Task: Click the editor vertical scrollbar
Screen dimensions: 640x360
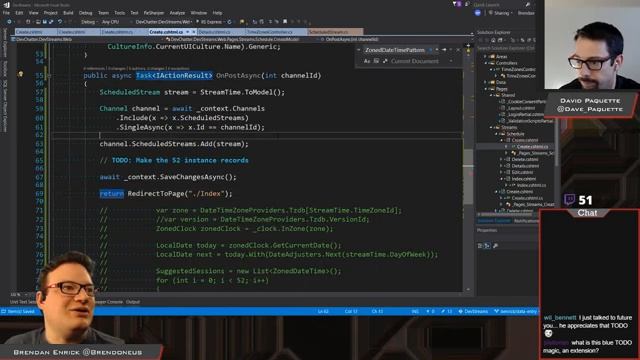Action: point(468,167)
